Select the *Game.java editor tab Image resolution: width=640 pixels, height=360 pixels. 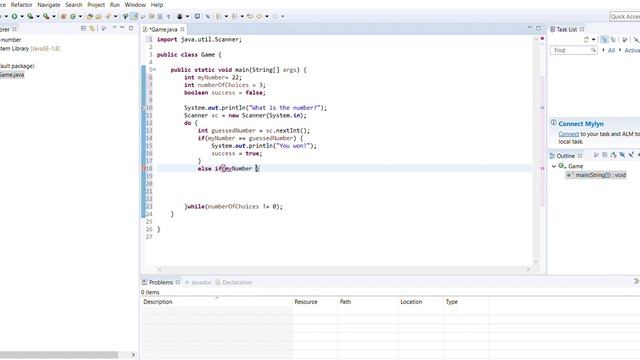coord(163,29)
